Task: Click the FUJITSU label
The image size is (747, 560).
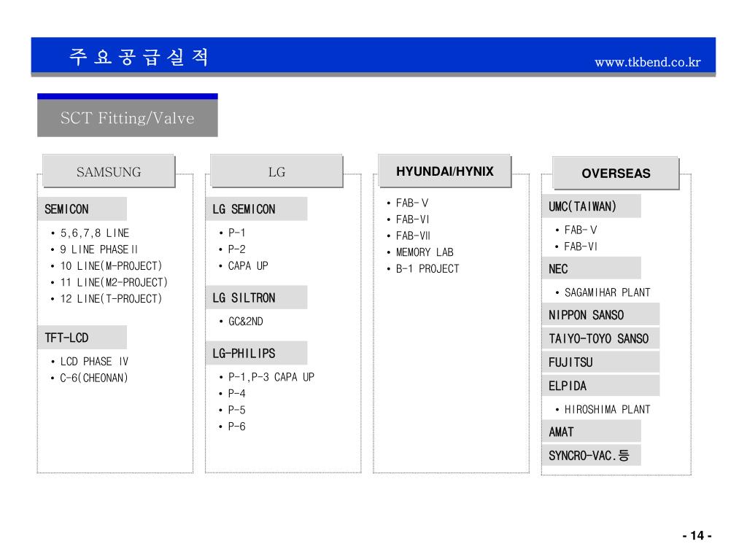Action: 601,362
